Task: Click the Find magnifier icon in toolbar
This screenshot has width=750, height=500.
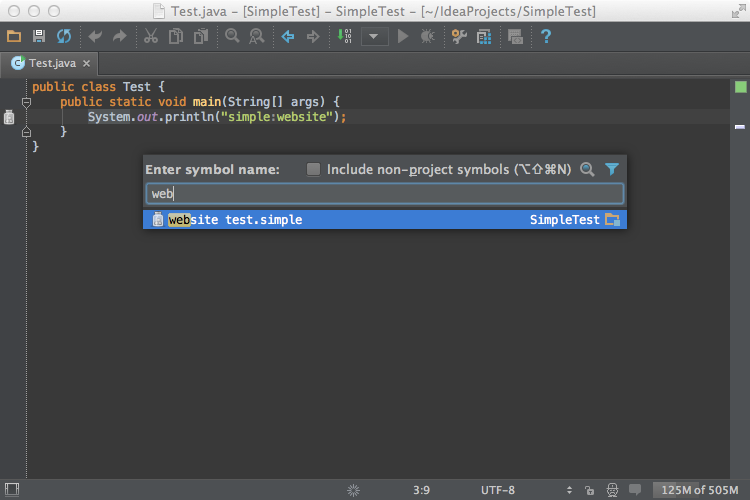Action: coord(232,37)
